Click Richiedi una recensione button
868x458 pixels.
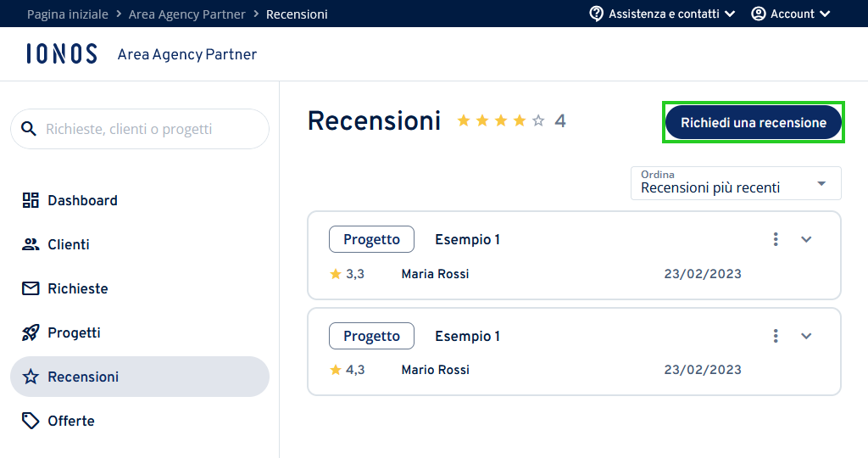[754, 122]
